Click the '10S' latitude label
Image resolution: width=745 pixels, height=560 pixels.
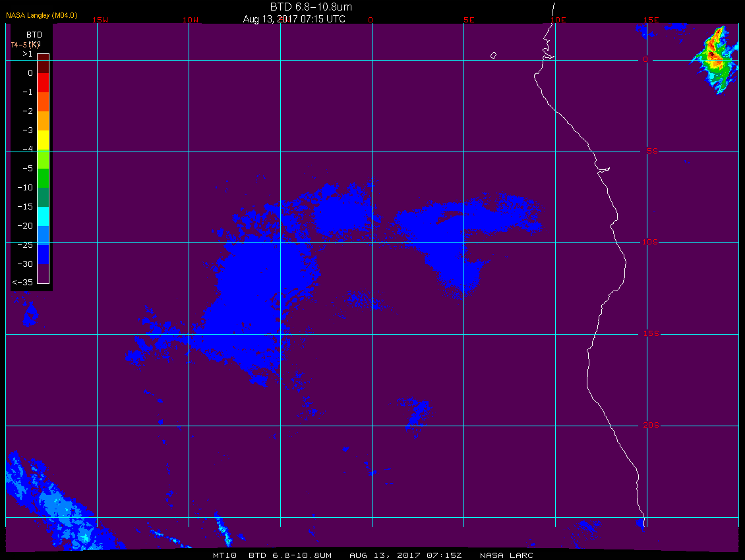tap(650, 242)
